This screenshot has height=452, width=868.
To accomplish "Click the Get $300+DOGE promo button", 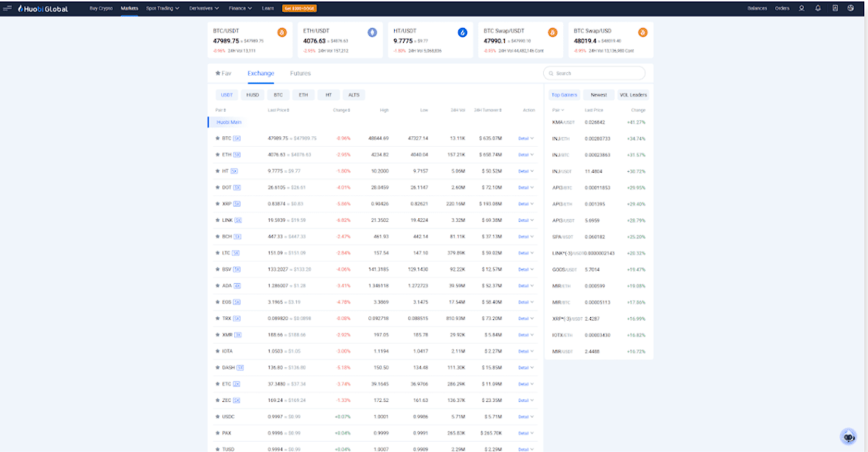I will pyautogui.click(x=299, y=8).
